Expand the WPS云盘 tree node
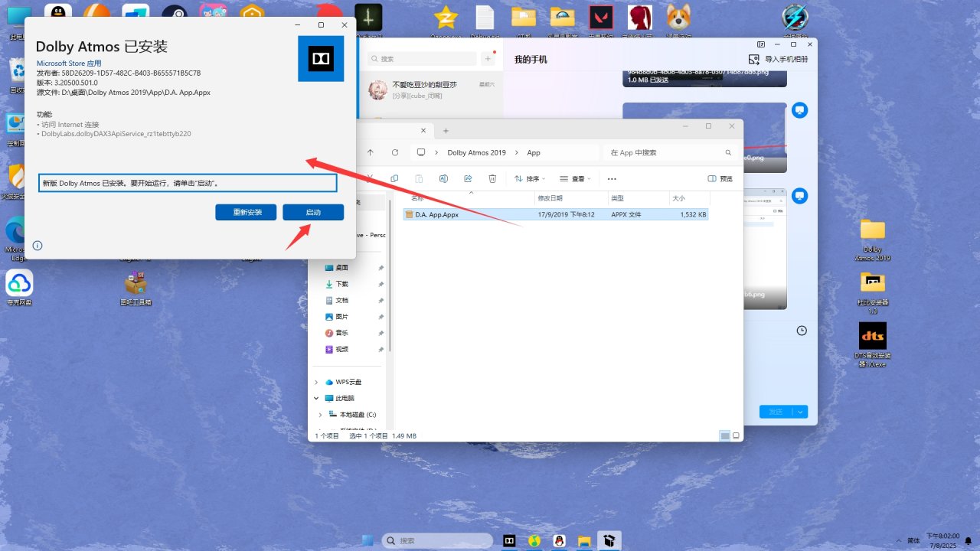 [317, 382]
